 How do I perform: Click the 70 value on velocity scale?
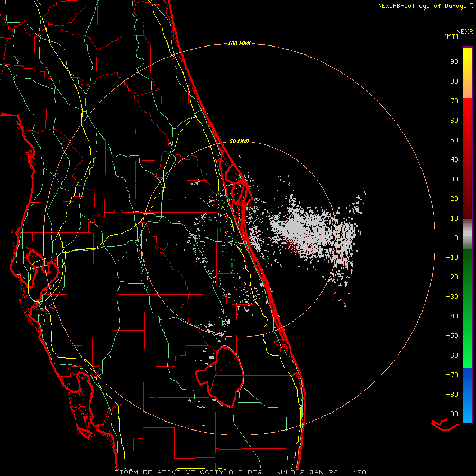(x=454, y=101)
